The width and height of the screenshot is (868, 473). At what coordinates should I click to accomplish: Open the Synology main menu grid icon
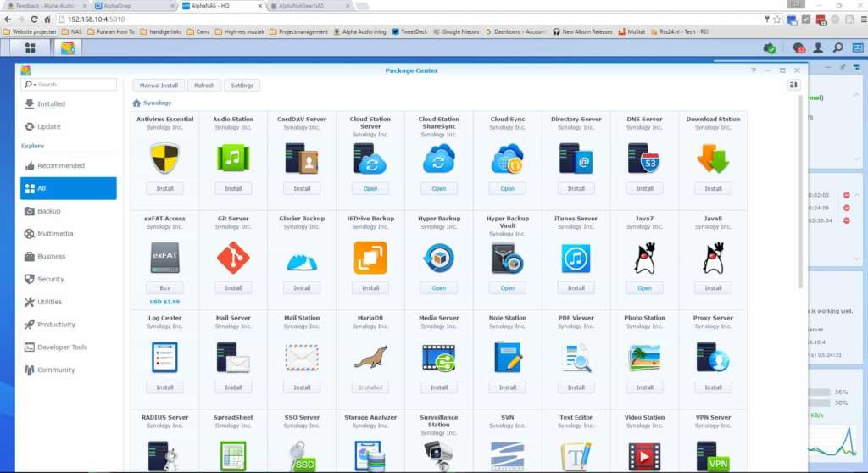coord(30,48)
